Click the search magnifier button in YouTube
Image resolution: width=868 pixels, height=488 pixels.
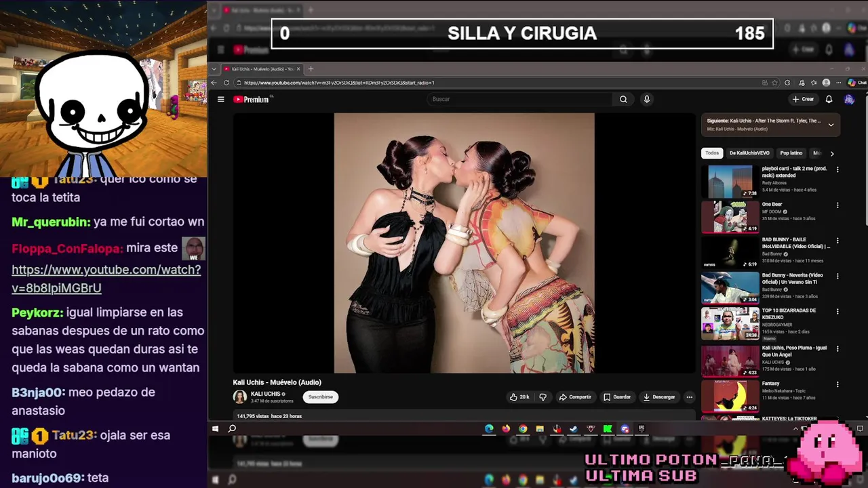point(623,99)
